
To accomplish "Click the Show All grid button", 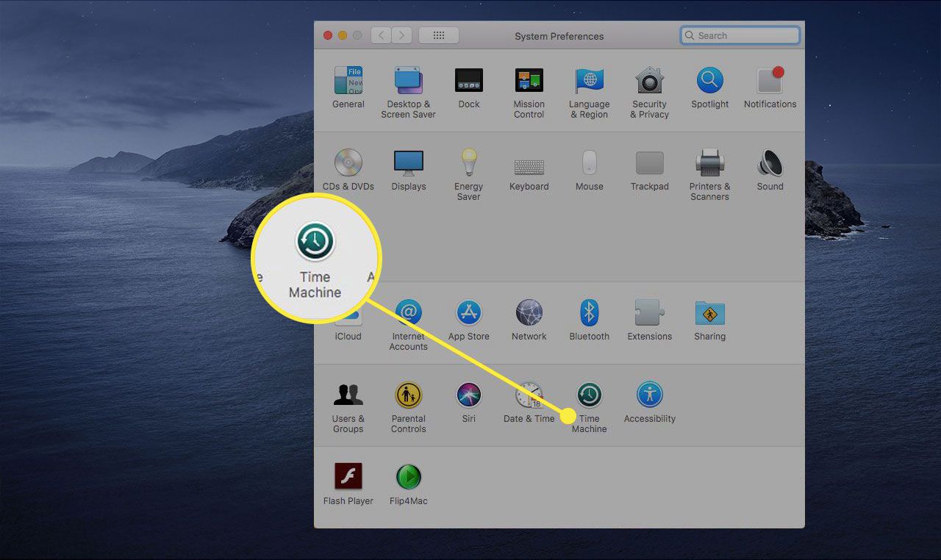I will 439,35.
